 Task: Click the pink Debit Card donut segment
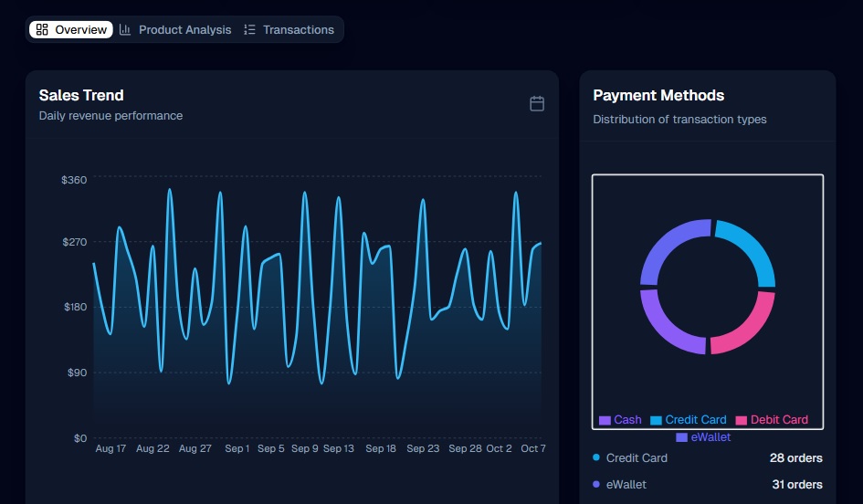[750, 328]
